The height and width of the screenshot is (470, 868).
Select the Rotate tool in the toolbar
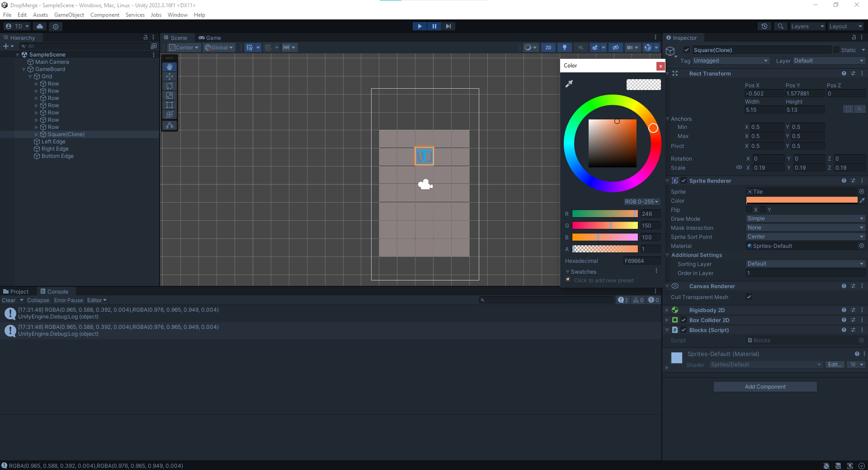(x=170, y=86)
